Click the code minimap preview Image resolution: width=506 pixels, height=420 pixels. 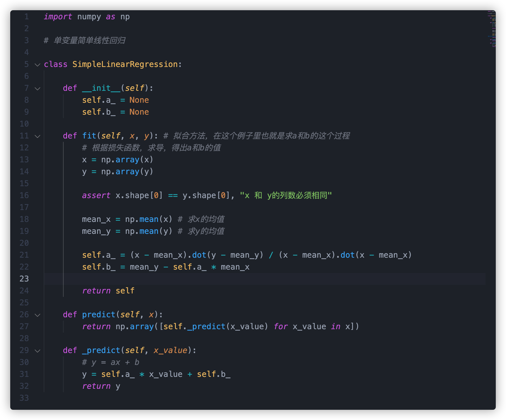click(492, 29)
